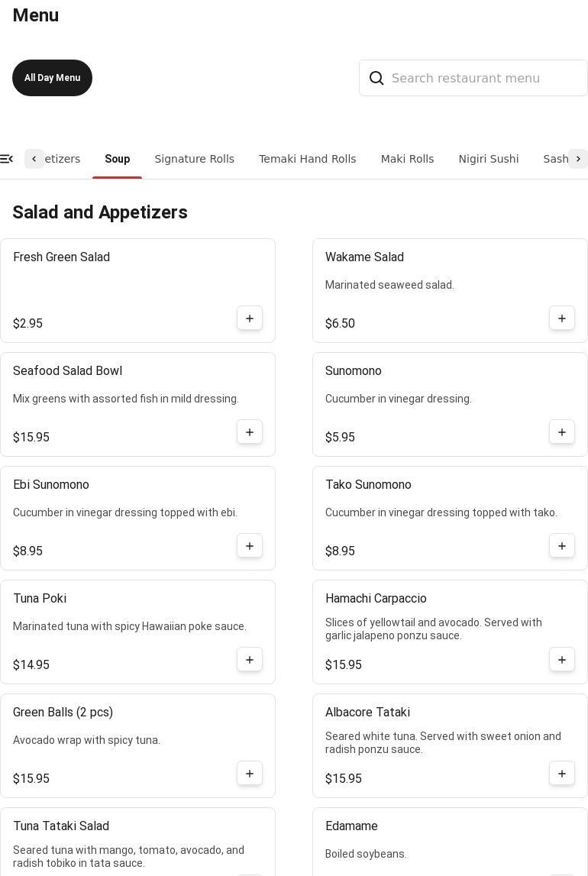Add Wakame Salad using plus button

pyautogui.click(x=562, y=318)
